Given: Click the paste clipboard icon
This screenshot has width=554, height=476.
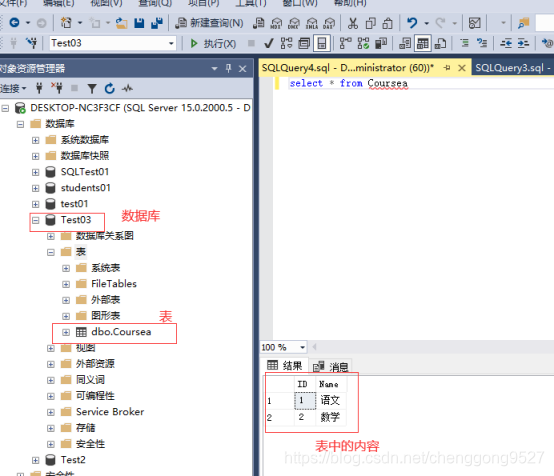Looking at the screenshot, I should point(388,23).
